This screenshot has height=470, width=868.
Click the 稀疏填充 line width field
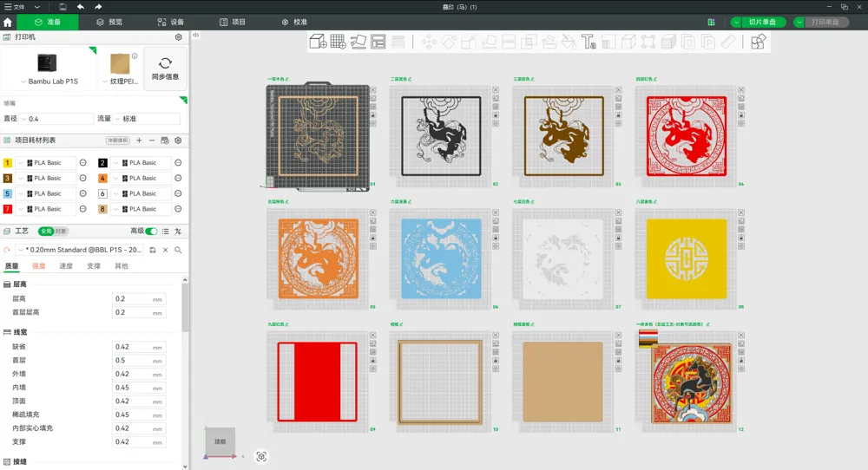tap(138, 415)
